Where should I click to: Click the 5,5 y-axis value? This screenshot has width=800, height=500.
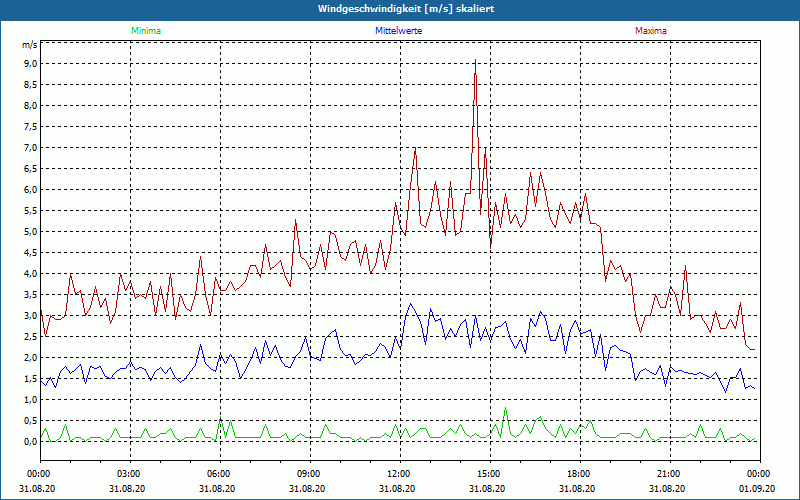[30, 211]
